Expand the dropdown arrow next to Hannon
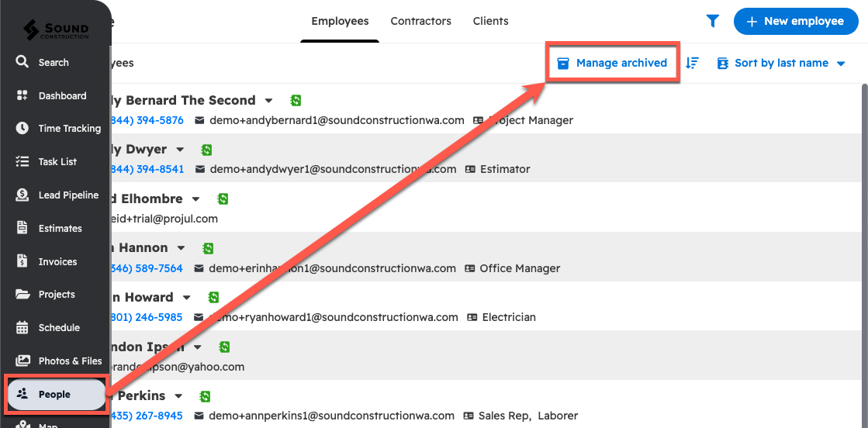Image resolution: width=868 pixels, height=428 pixels. point(182,248)
